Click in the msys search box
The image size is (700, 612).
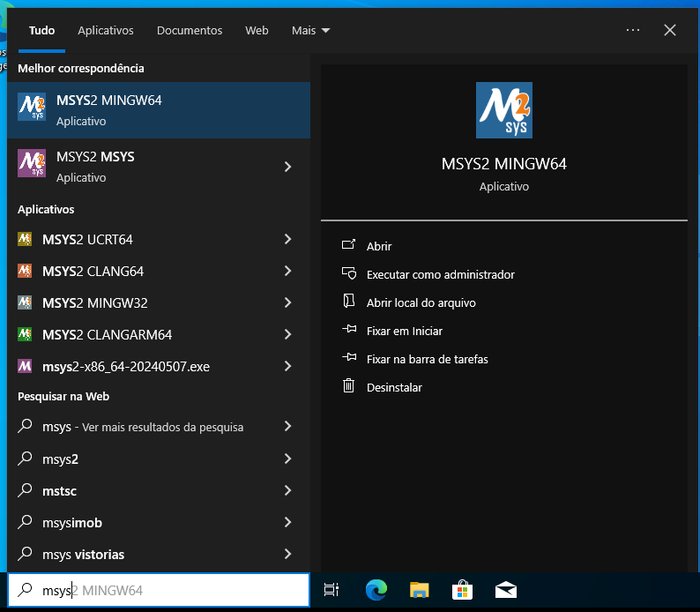pyautogui.click(x=168, y=590)
